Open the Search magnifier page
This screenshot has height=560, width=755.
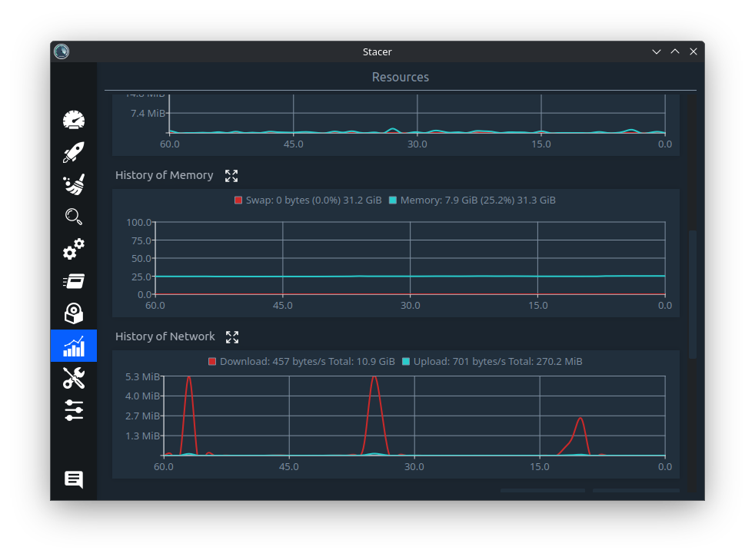(x=74, y=217)
